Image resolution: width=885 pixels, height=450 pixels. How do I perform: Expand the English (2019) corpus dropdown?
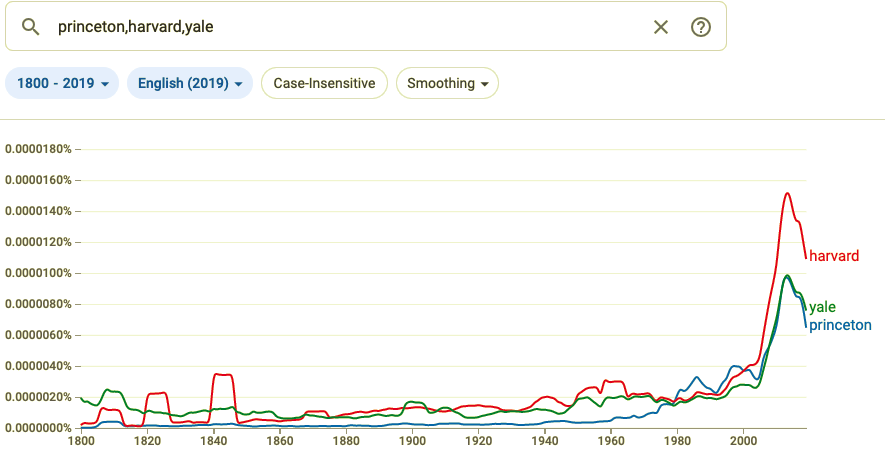pyautogui.click(x=189, y=83)
